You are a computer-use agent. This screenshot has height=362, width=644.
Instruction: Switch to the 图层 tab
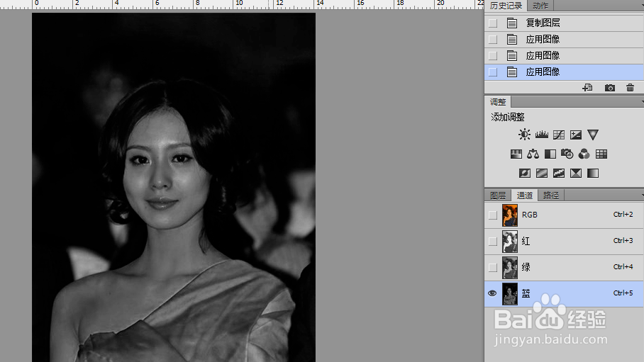[498, 196]
